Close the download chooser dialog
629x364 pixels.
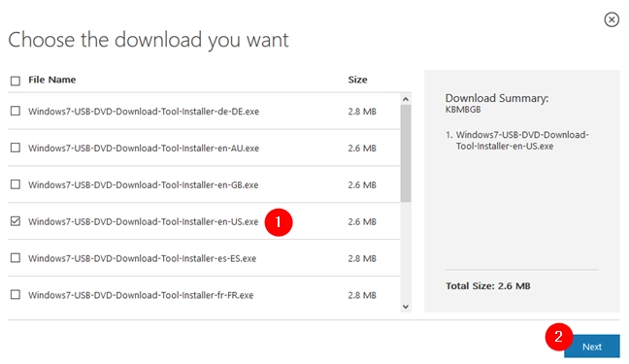coord(612,19)
